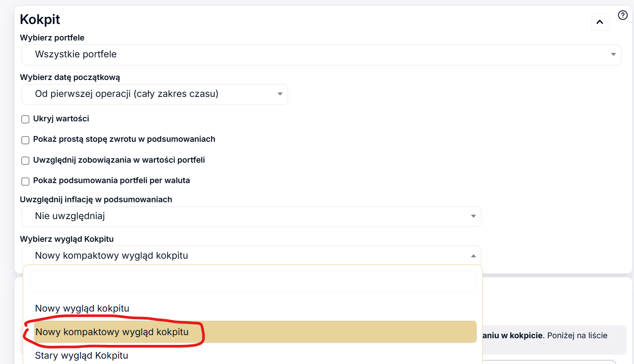The image size is (634, 364).
Task: Choose highlighted Nowy kompaktowy wygląd kokpitu option
Action: click(x=112, y=332)
